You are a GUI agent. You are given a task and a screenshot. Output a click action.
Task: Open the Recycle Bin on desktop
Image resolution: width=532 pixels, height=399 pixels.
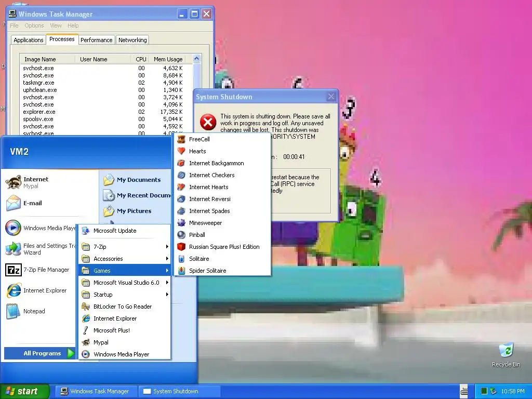point(506,355)
